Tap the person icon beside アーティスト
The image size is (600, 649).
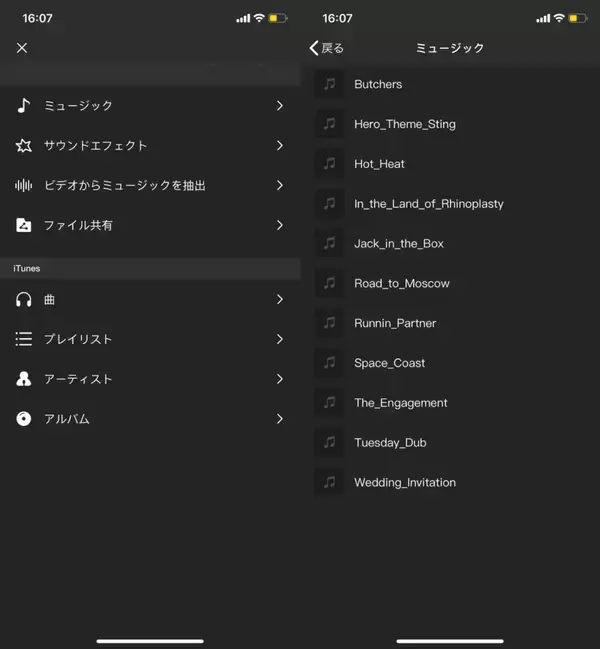click(24, 379)
